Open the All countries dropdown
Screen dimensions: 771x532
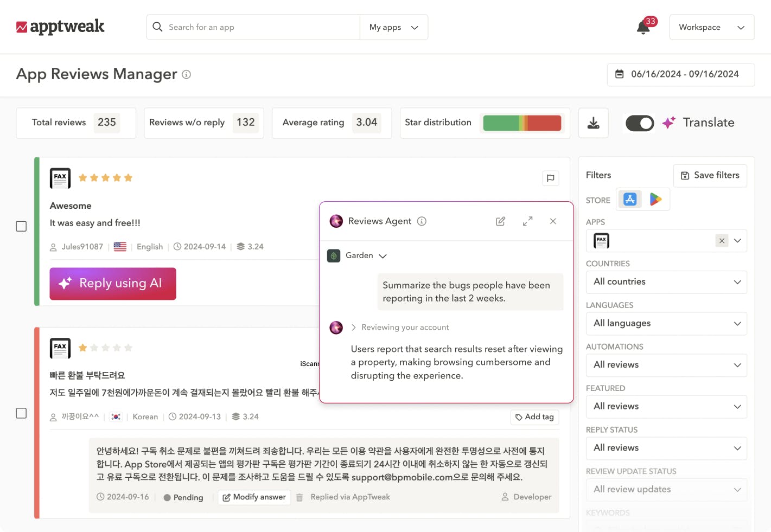click(x=666, y=282)
